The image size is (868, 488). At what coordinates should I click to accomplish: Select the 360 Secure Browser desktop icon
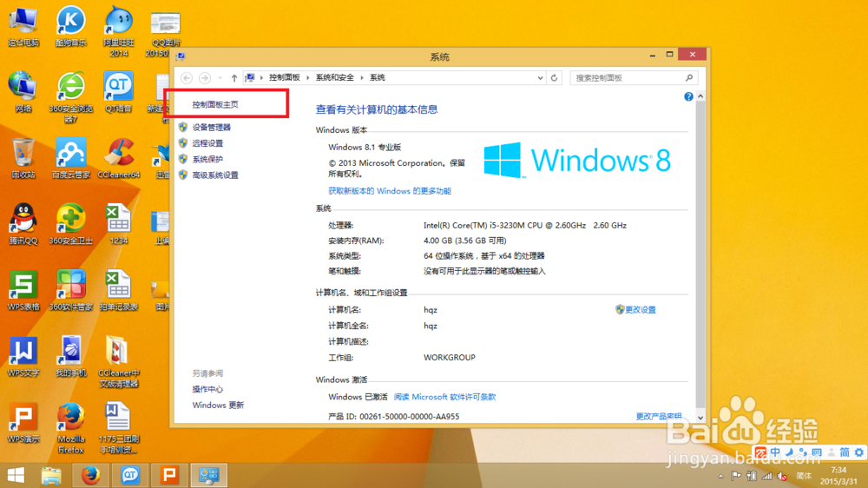coord(71,97)
